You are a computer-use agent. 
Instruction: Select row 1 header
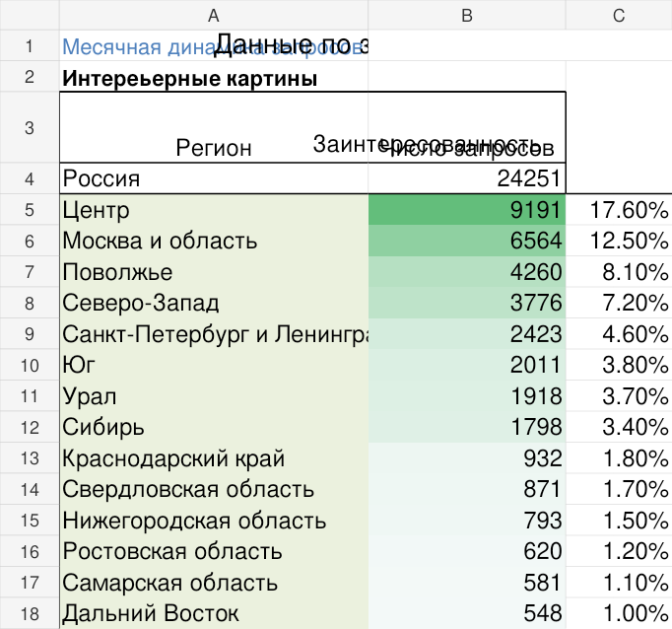(x=30, y=45)
